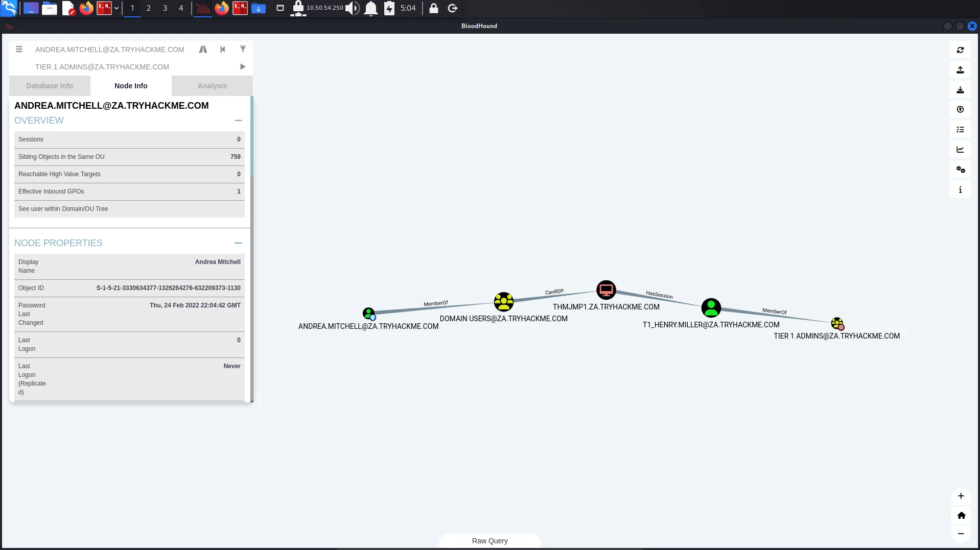
Task: Click the CanRDP edge label
Action: tap(554, 292)
